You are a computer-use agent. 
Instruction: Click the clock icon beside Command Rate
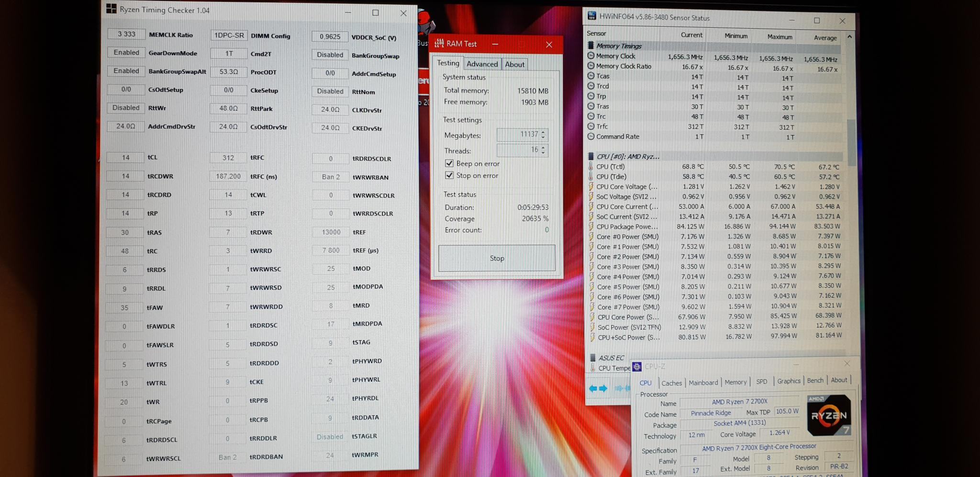coord(591,136)
